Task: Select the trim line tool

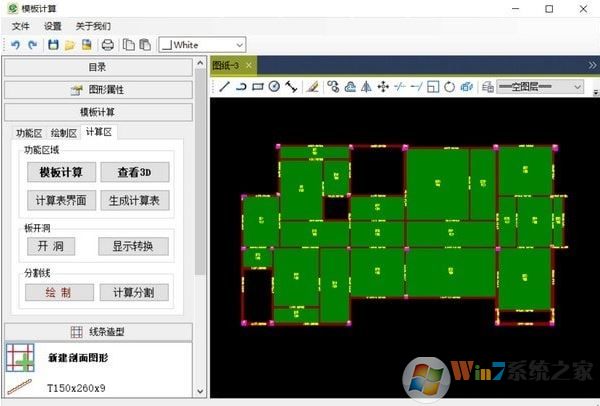Action: (400, 87)
